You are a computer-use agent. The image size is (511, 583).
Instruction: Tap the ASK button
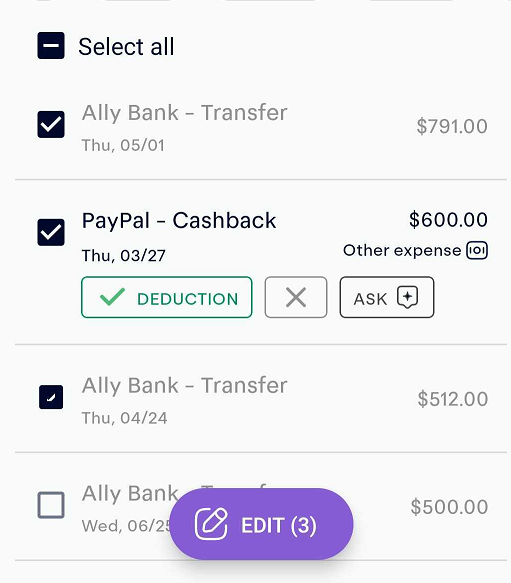[387, 297]
